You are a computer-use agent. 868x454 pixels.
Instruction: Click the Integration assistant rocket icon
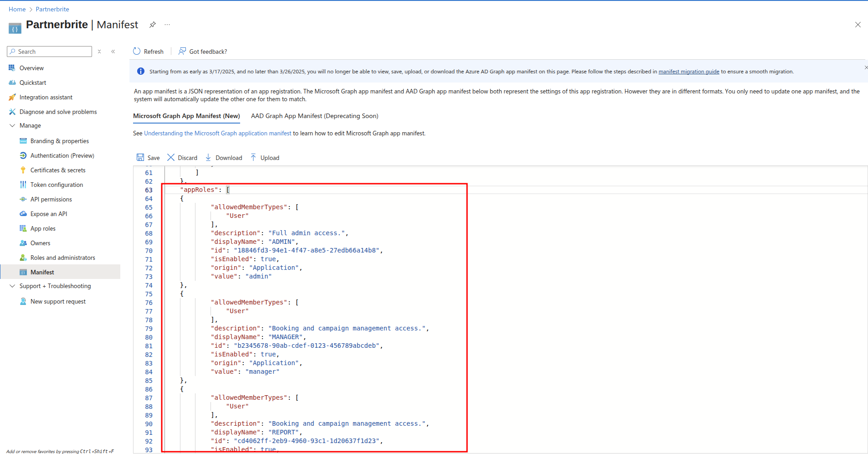pos(12,97)
